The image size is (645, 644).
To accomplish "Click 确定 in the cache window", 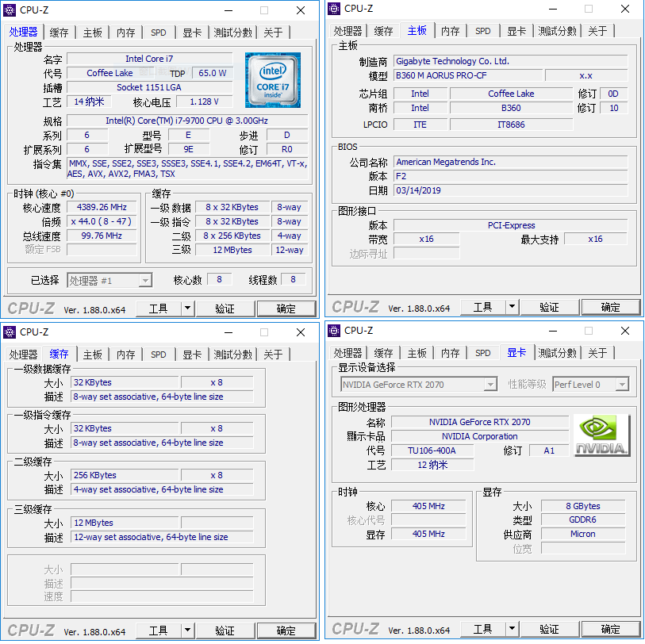I will (x=286, y=631).
